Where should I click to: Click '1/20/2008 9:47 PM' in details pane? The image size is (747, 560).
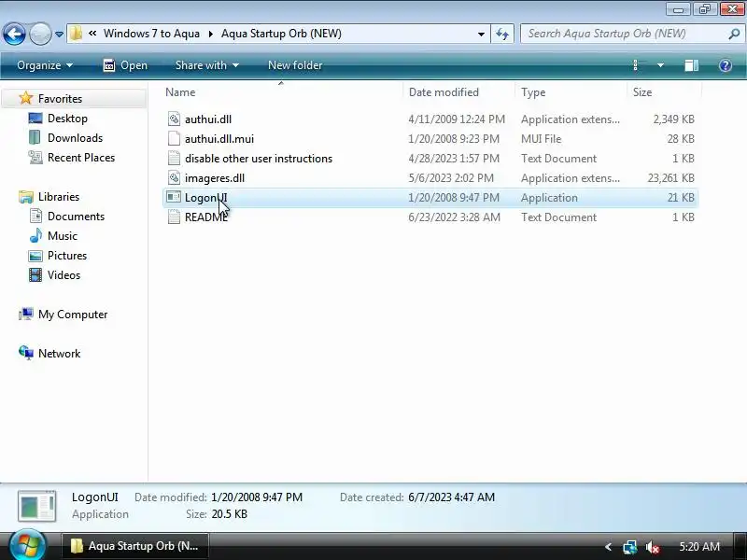[257, 497]
